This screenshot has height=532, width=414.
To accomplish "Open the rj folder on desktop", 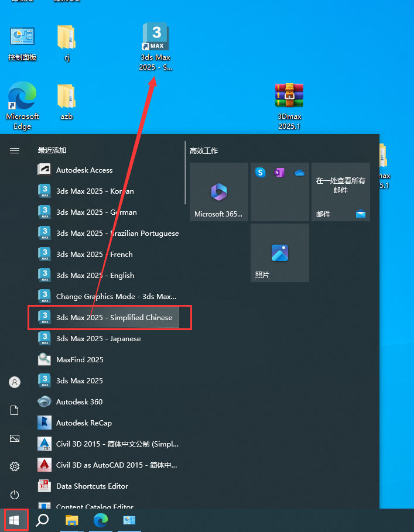I will 67,43.
